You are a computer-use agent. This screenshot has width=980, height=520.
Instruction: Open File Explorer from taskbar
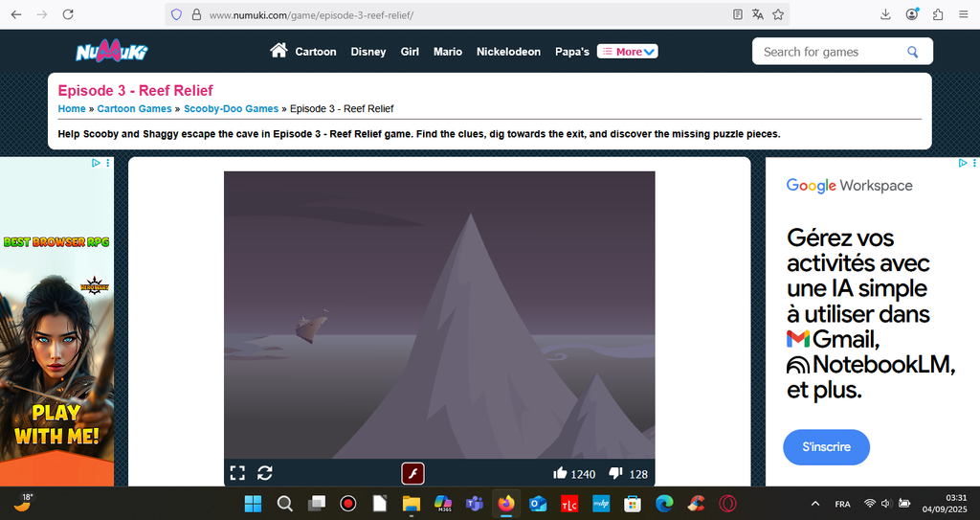[412, 503]
